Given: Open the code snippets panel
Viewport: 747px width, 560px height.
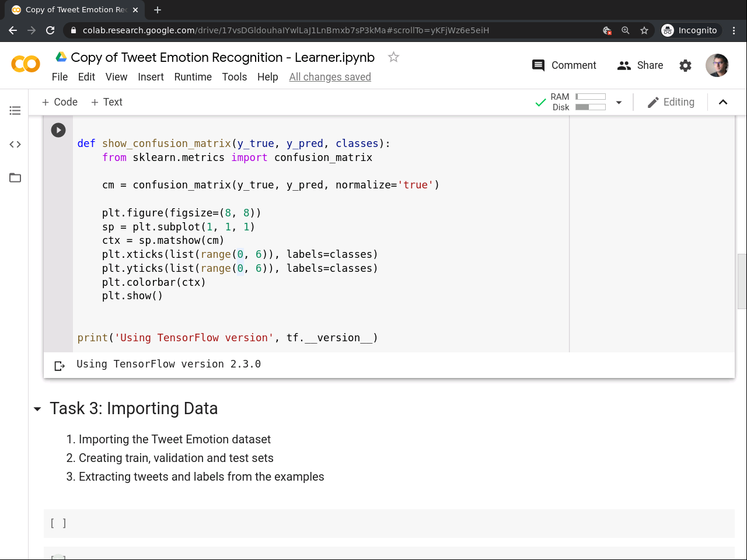Looking at the screenshot, I should (15, 144).
